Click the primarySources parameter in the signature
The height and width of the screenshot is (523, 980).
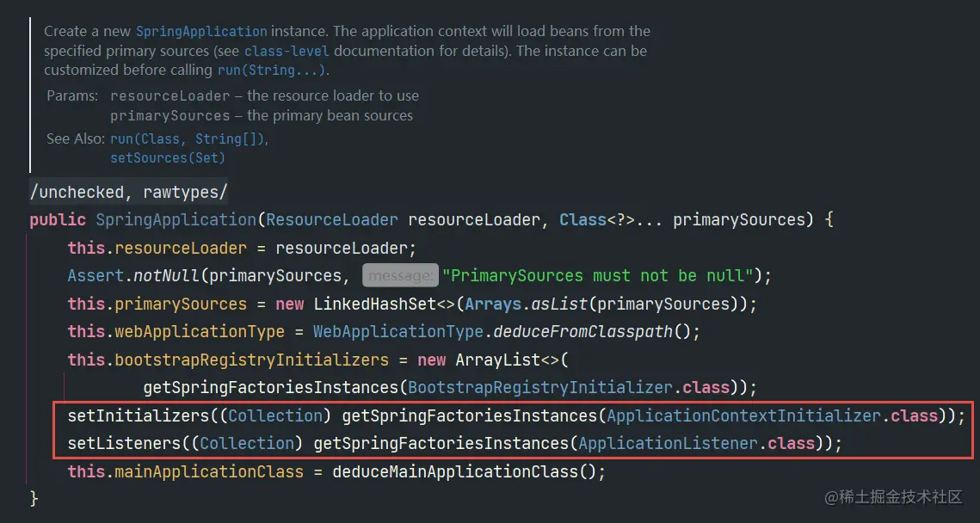pyautogui.click(x=739, y=220)
